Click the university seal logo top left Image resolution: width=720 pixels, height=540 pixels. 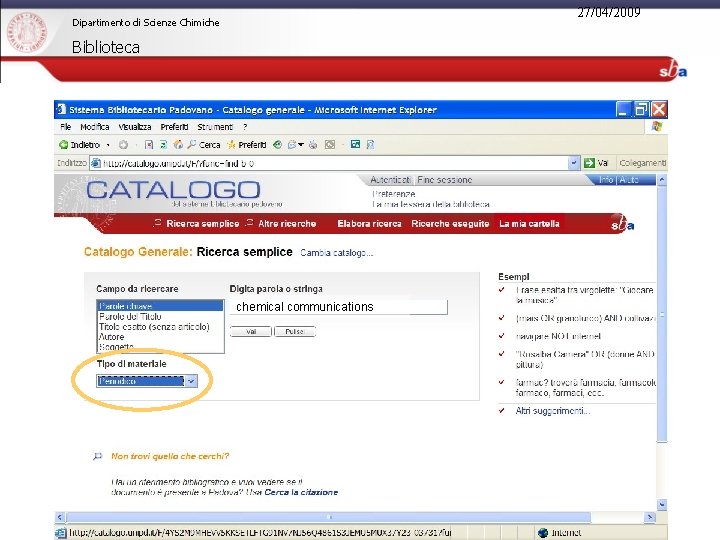[27, 32]
